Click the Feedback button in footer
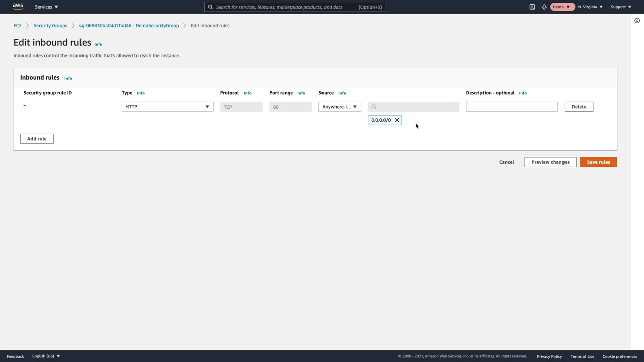 tap(15, 356)
